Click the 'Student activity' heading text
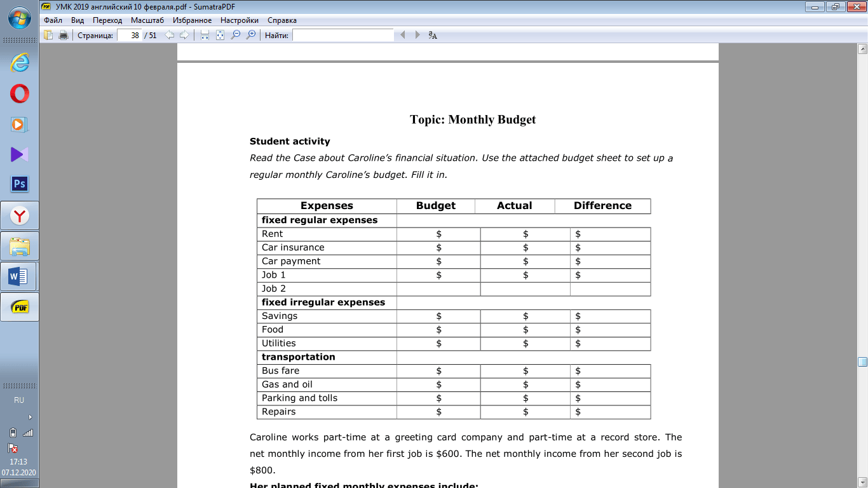Image resolution: width=868 pixels, height=488 pixels. point(290,142)
